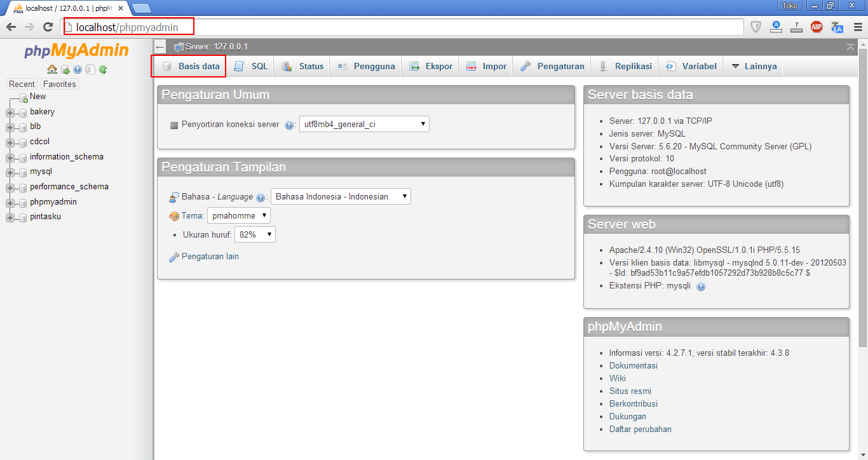
Task: Open the Google Translate extension icon
Action: click(x=837, y=27)
